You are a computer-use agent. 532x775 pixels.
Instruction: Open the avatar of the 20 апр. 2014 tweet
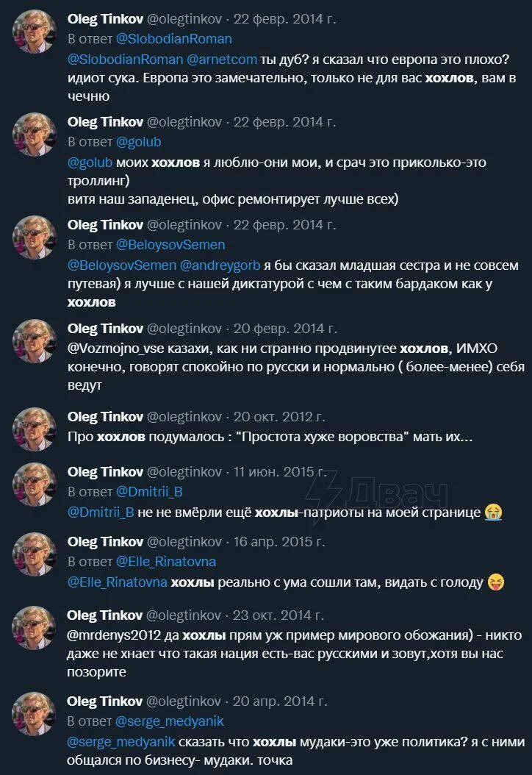pos(34,714)
